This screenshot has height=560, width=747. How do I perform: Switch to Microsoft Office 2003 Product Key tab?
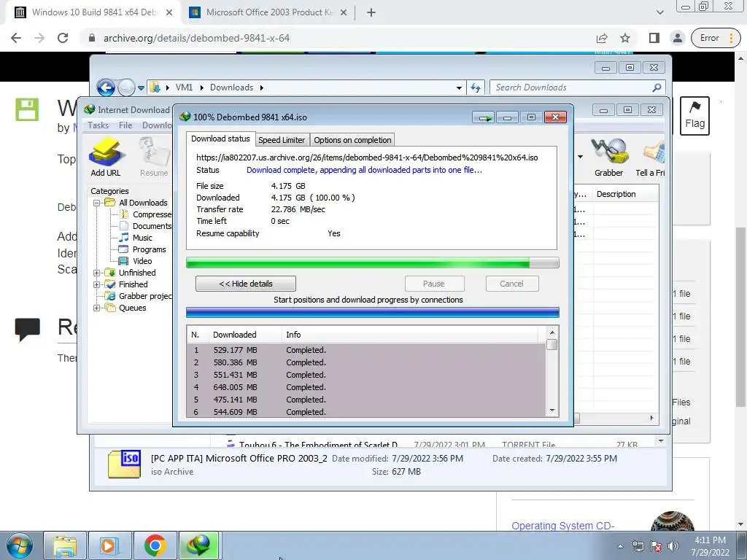[x=269, y=12]
